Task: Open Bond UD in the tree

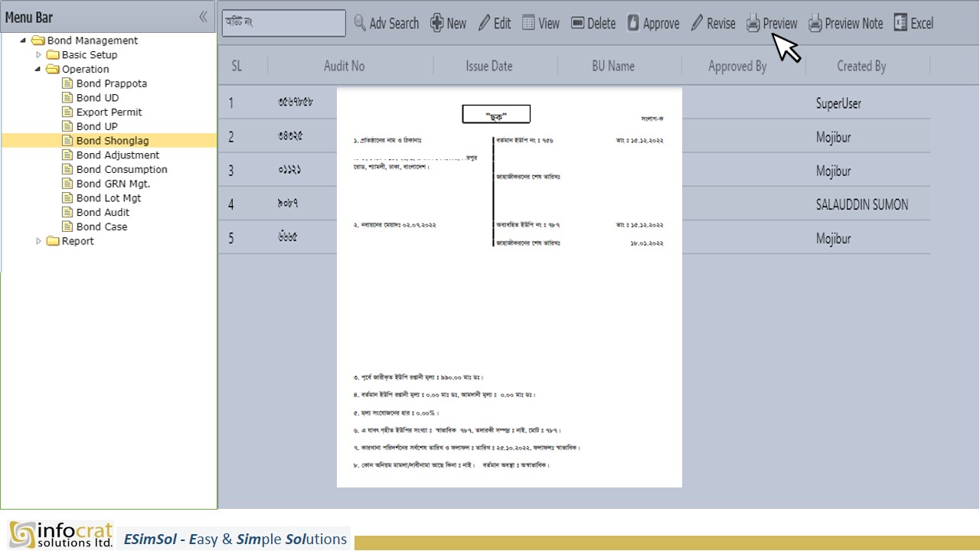Action: [97, 98]
